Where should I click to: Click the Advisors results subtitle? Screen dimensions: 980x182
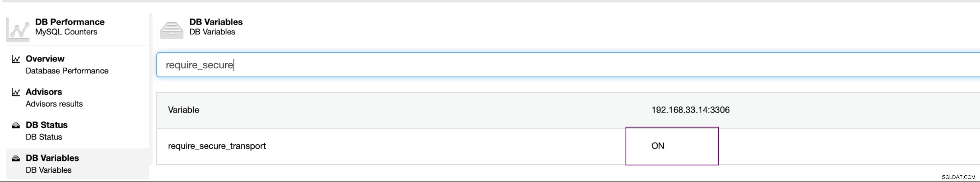point(54,104)
